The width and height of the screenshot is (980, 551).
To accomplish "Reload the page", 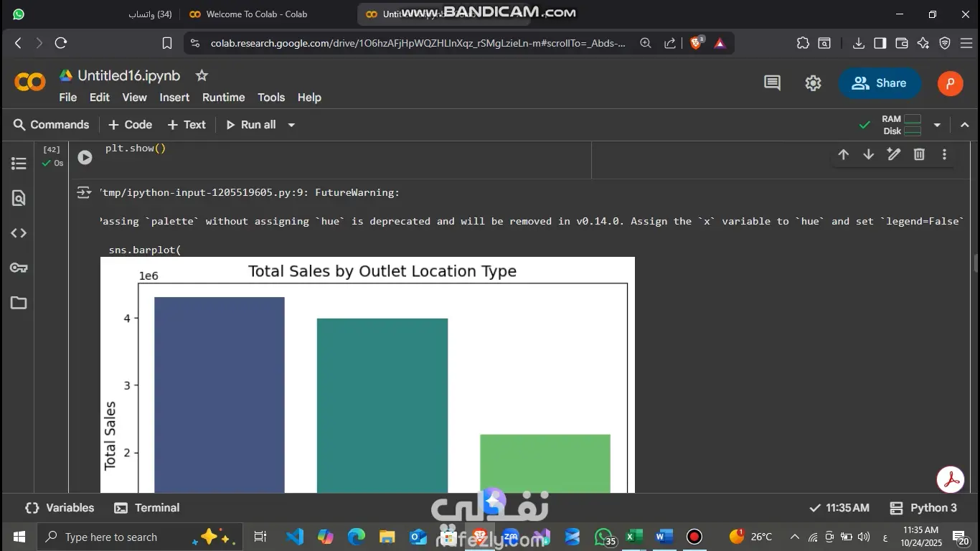I will tap(61, 43).
